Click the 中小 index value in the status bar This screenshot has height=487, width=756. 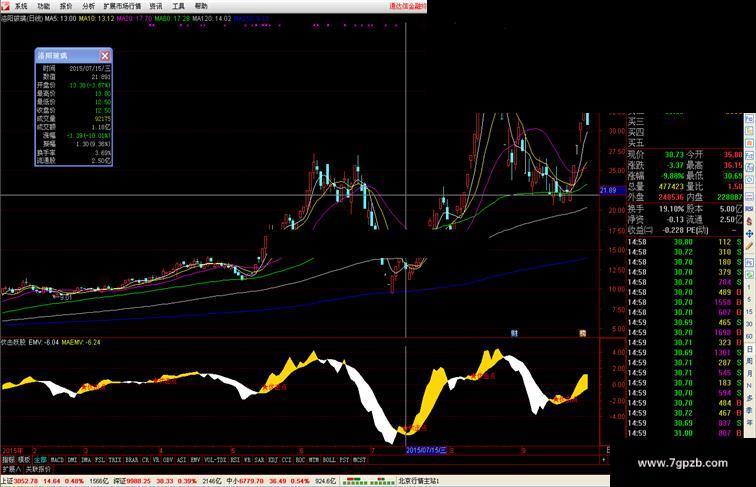tap(252, 481)
